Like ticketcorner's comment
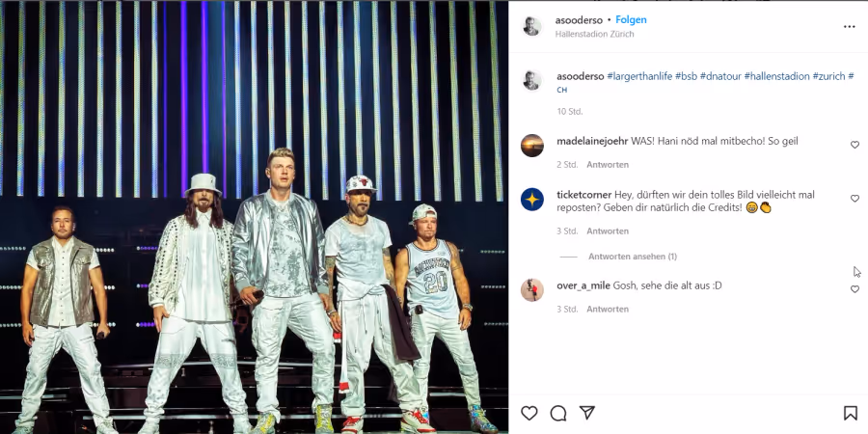 tap(854, 198)
